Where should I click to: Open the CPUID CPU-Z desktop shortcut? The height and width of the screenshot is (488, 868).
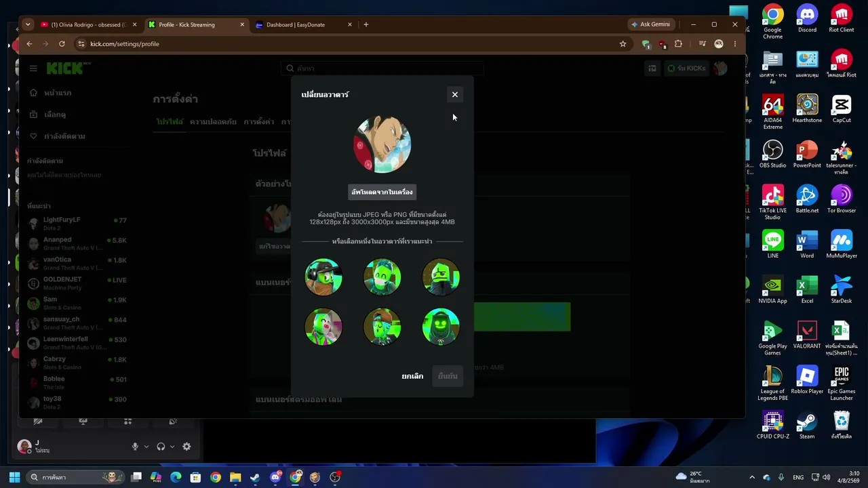tap(772, 426)
